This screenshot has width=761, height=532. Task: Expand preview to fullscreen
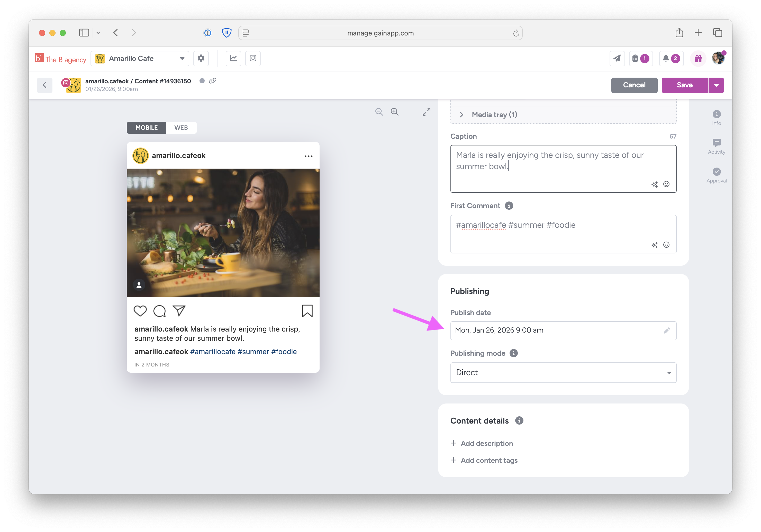426,112
